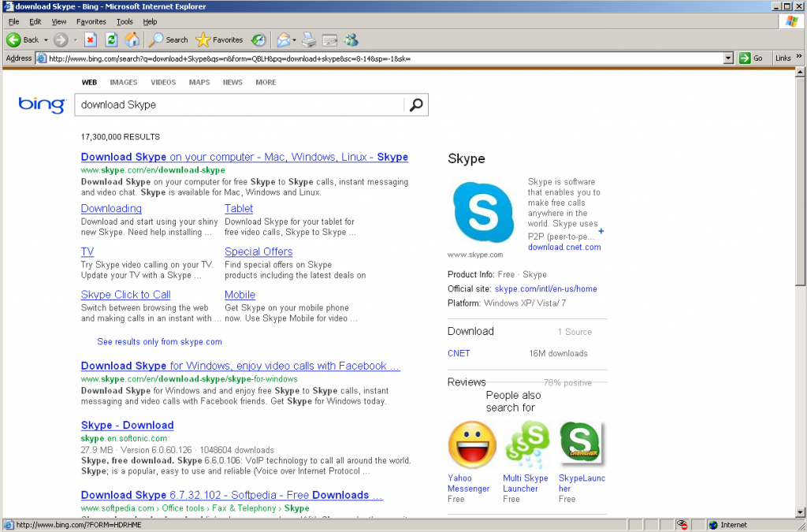Image resolution: width=807 pixels, height=532 pixels.
Task: Open the Special Offers sublink
Action: point(258,251)
